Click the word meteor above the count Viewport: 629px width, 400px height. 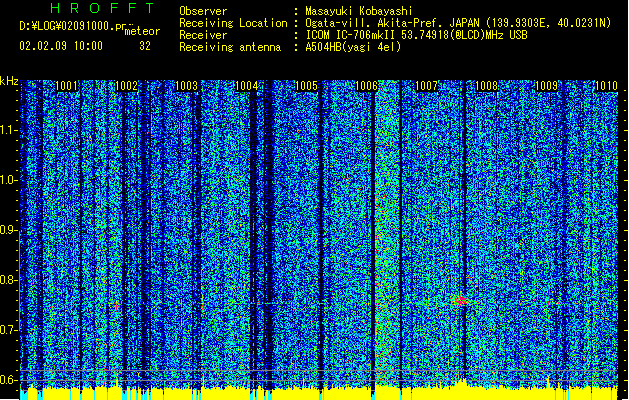pos(142,32)
